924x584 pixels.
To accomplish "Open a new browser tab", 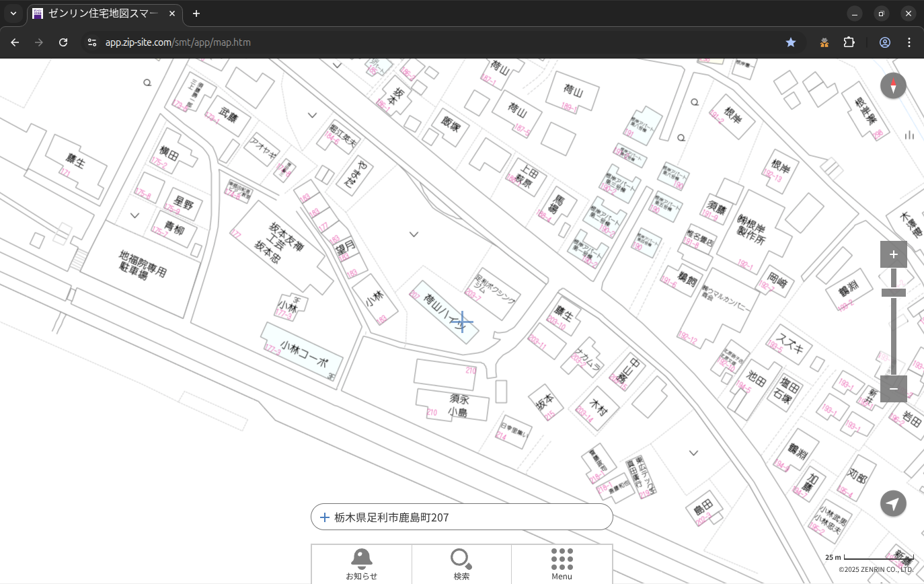I will point(196,13).
